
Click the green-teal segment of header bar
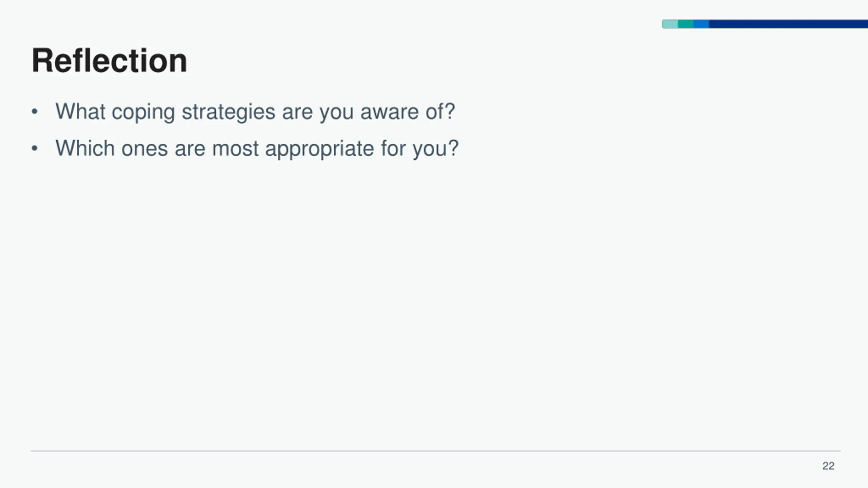coord(686,24)
